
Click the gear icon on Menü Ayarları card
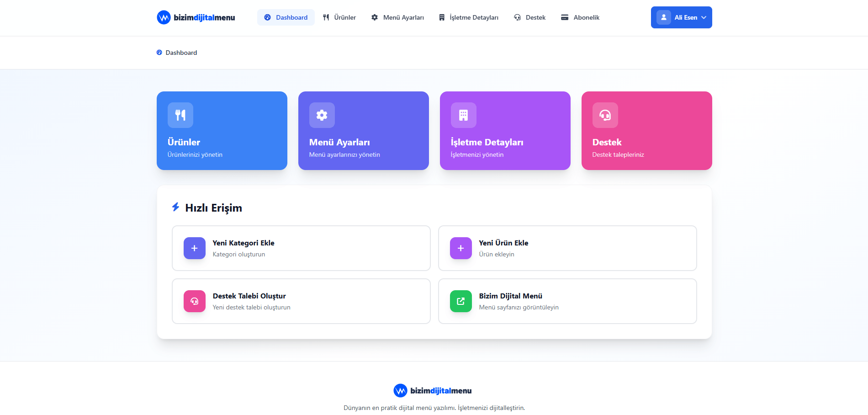pyautogui.click(x=322, y=115)
